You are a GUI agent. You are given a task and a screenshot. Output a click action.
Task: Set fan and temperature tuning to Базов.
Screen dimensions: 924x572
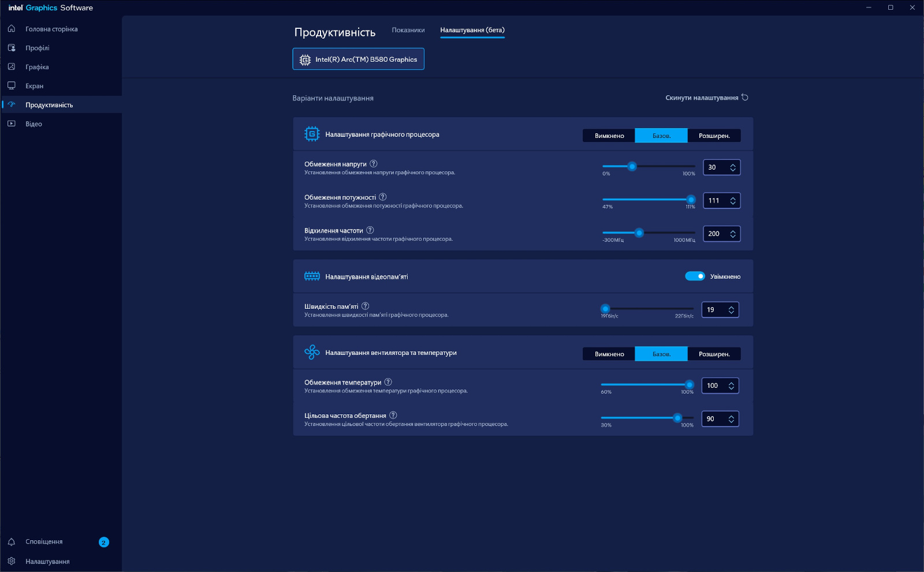[x=661, y=354]
